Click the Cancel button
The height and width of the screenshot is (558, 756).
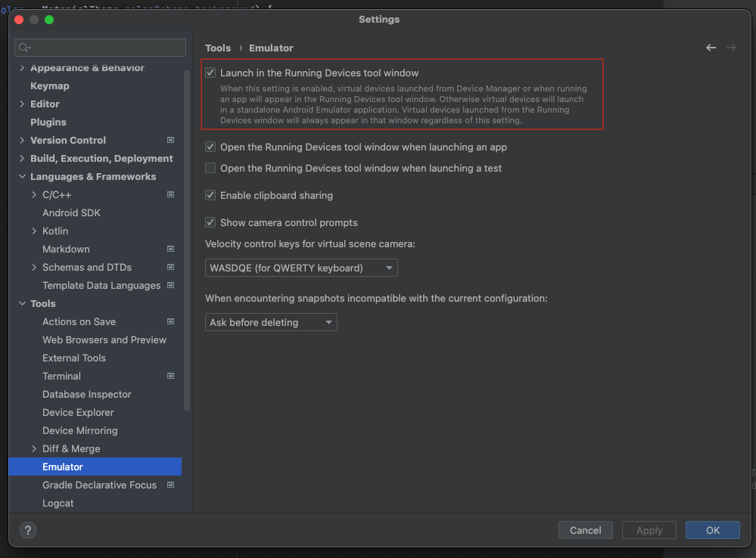[585, 530]
